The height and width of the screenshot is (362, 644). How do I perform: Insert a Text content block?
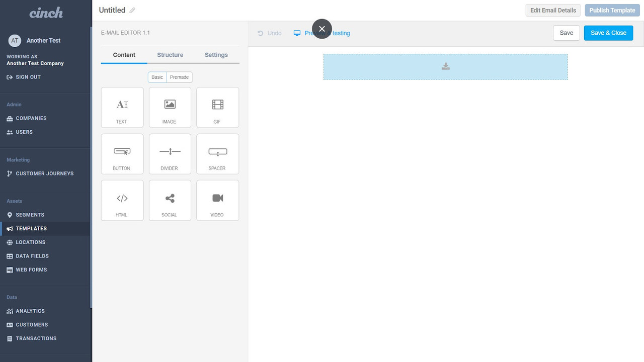(122, 107)
